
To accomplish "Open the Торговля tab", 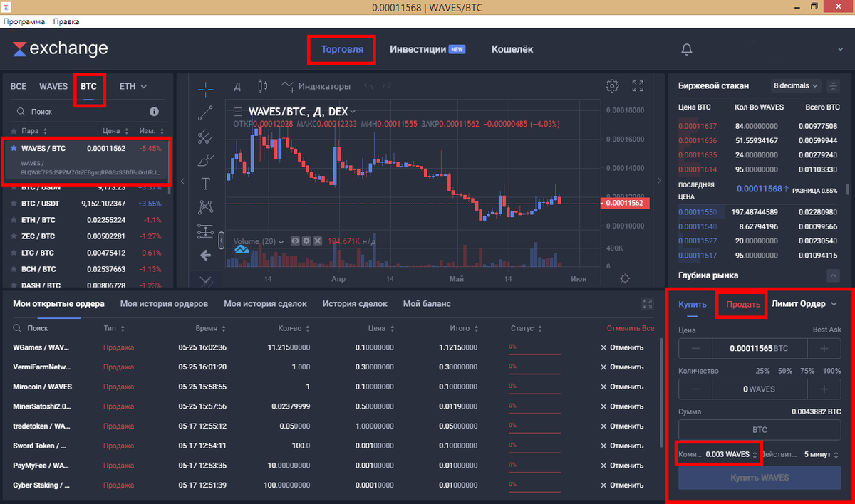I will click(343, 49).
